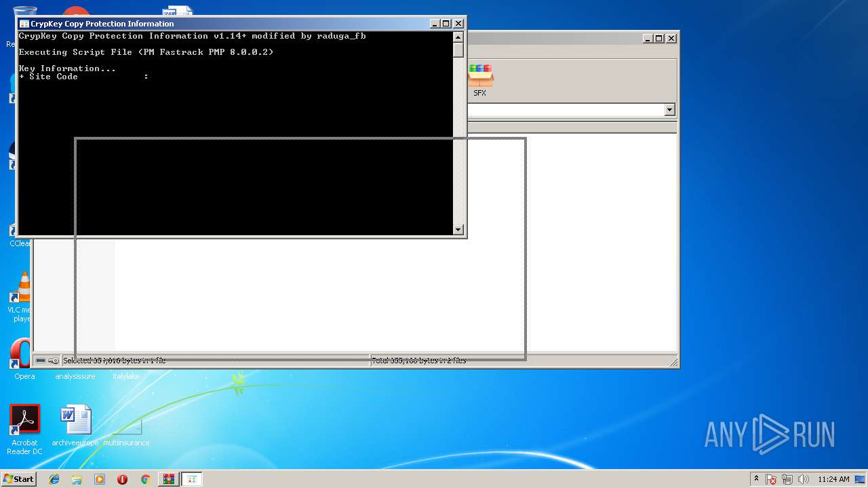Switch to WinRAR taskbar button
The height and width of the screenshot is (488, 868).
click(168, 479)
